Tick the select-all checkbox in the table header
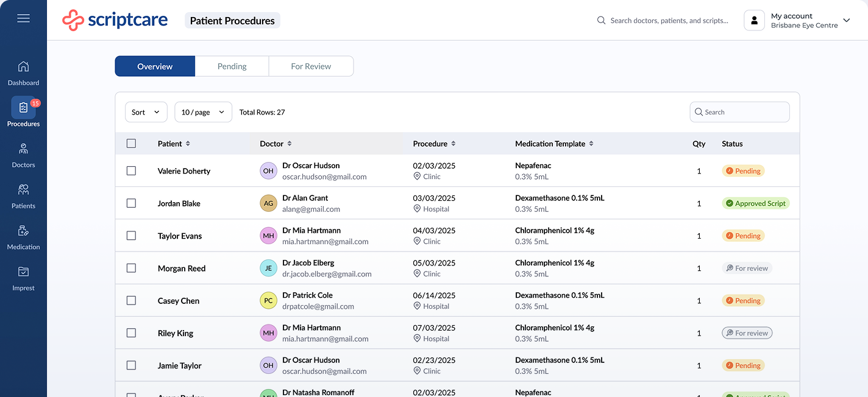The image size is (868, 397). 131,143
